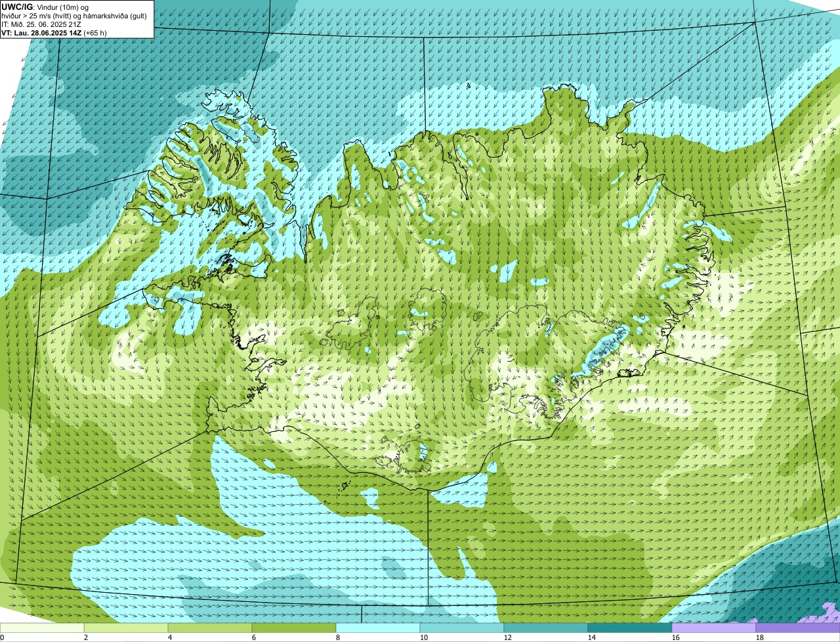The image size is (840, 642).
Task: Click the 6–8 m/s olive green legend swatch
Action: 294,628
